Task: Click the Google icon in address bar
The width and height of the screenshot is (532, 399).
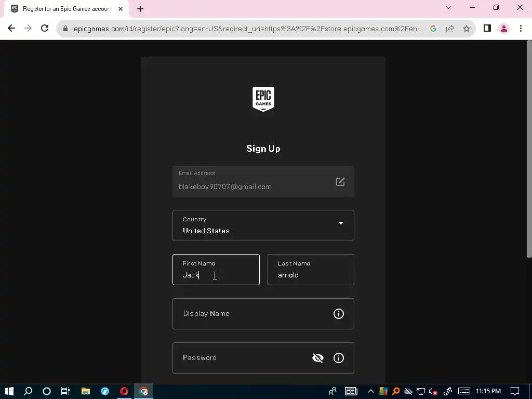Action: [x=433, y=29]
